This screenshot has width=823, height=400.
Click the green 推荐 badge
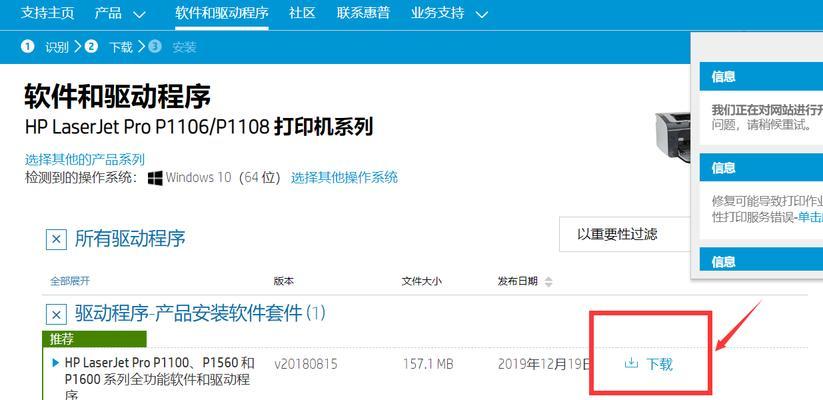94,339
